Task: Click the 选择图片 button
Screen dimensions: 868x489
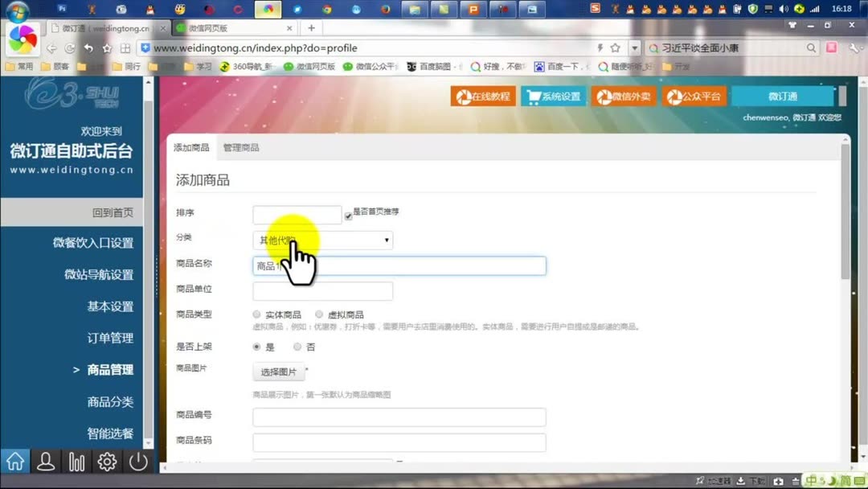Action: (x=278, y=372)
